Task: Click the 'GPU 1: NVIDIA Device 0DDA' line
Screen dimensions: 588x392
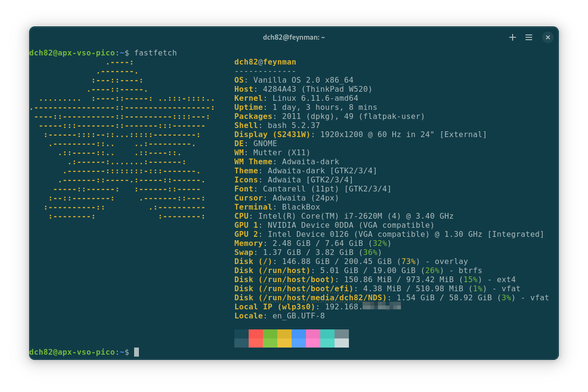Action: pos(334,225)
